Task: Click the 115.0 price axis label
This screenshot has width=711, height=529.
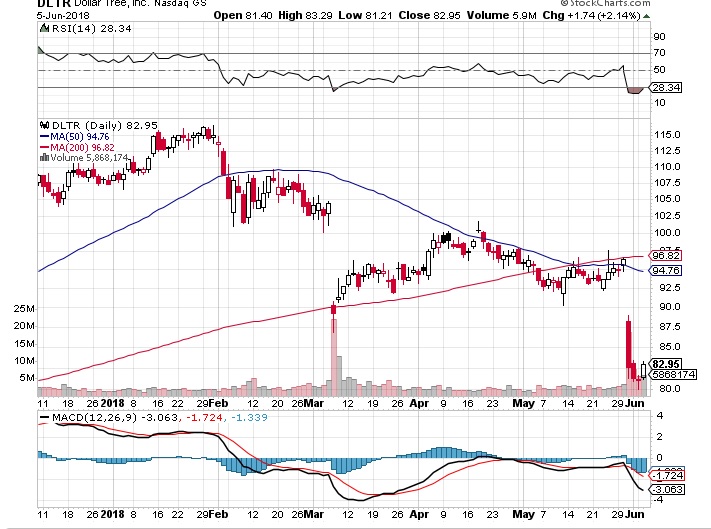Action: coord(667,135)
